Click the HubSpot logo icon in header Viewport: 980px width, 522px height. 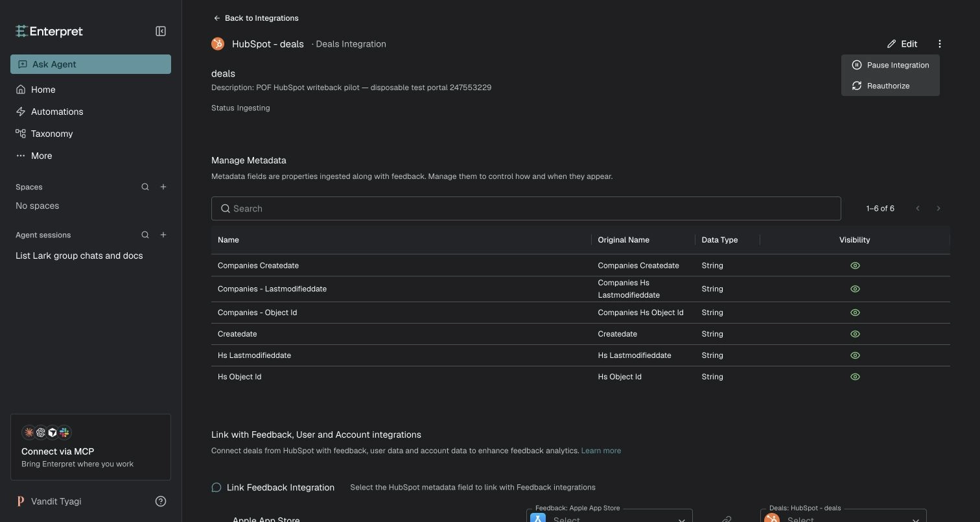218,44
